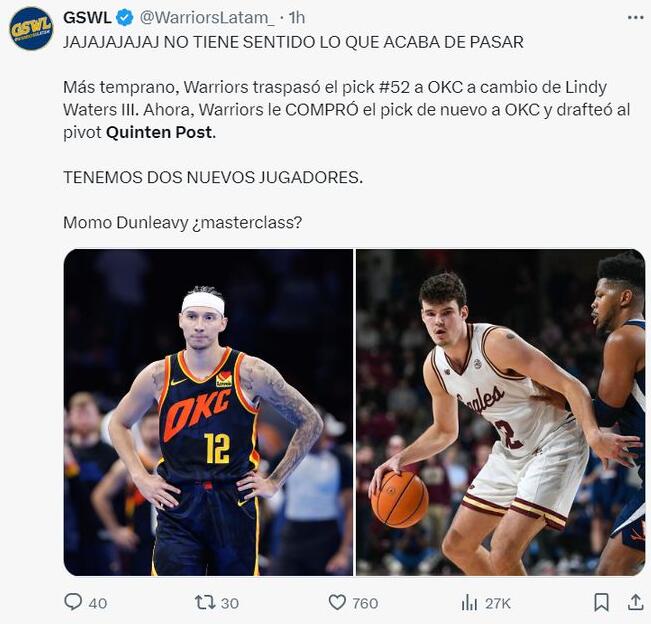Open the 1h timestamp link
Viewport: 651px width, 624px height.
pos(296,18)
